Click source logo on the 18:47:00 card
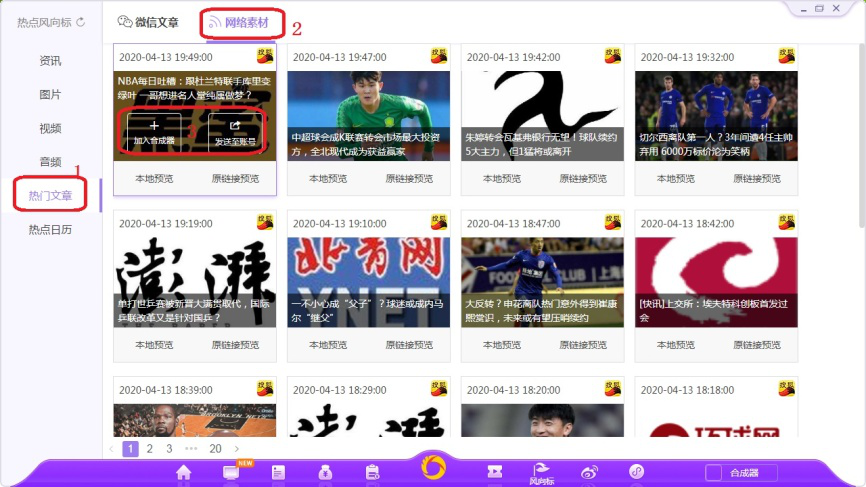 pos(612,222)
